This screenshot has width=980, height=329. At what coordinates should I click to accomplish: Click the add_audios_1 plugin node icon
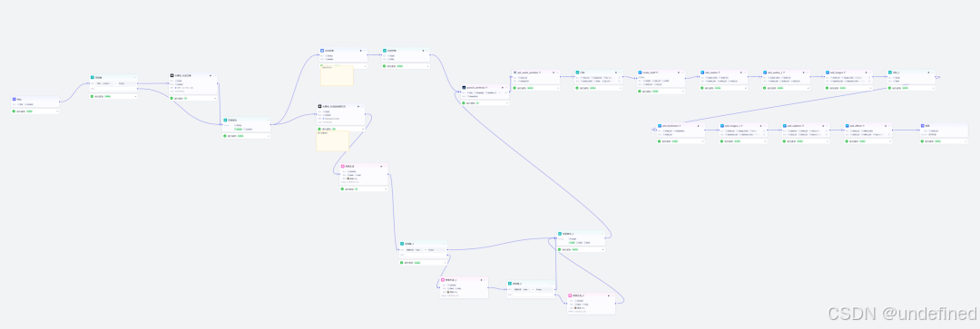(766, 73)
